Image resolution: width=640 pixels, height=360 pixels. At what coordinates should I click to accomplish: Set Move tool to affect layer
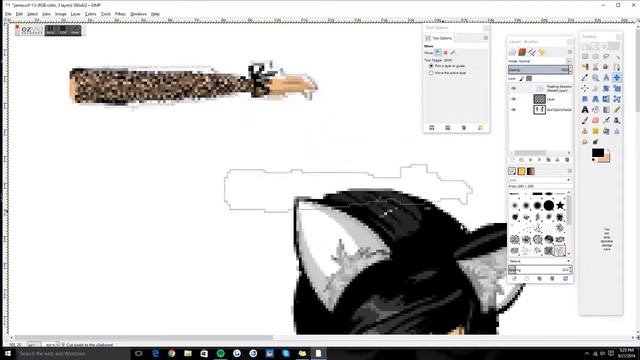point(438,52)
